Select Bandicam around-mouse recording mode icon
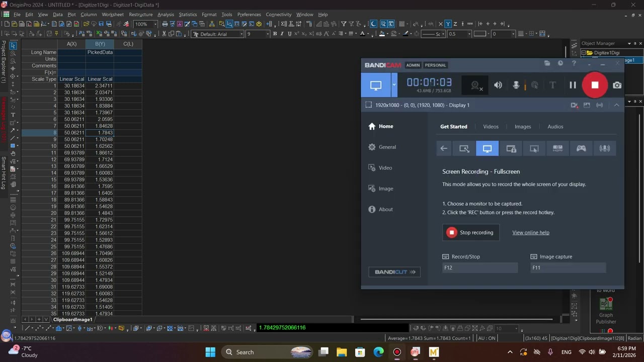644x362 pixels. pyautogui.click(x=534, y=148)
